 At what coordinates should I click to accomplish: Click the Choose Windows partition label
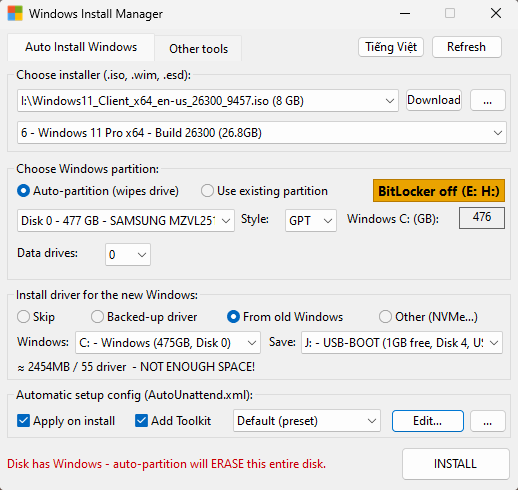[87, 169]
